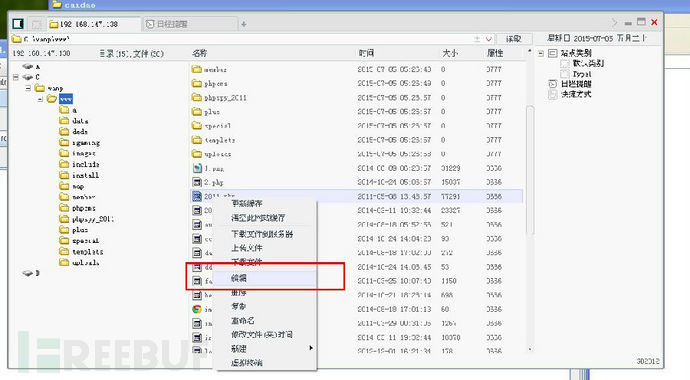
Task: Click the plus icon to add a new tab
Action: (x=244, y=24)
